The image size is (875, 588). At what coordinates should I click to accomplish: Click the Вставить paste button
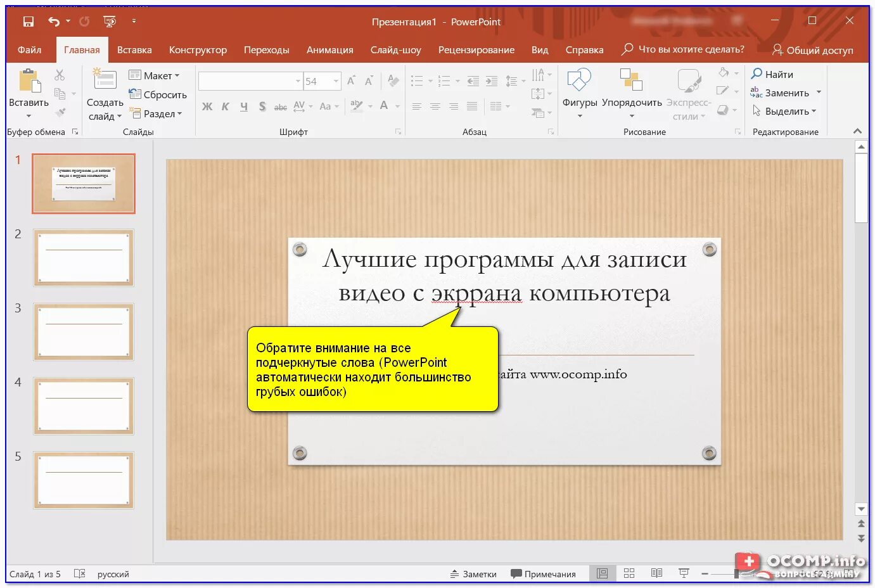[x=29, y=93]
